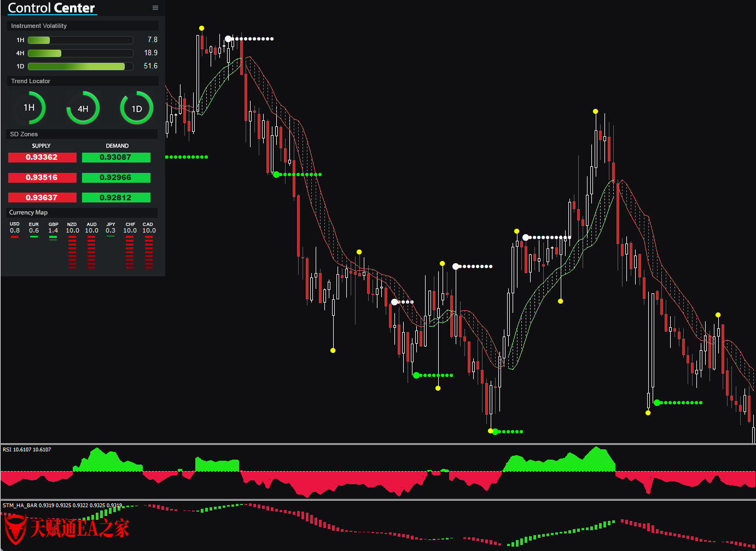Click the RSI indicator label

point(27,450)
